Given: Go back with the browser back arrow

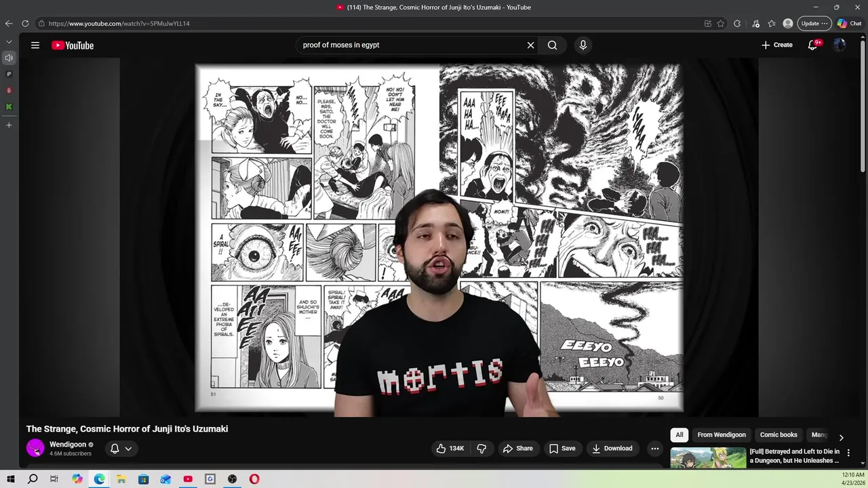Looking at the screenshot, I should click(9, 24).
